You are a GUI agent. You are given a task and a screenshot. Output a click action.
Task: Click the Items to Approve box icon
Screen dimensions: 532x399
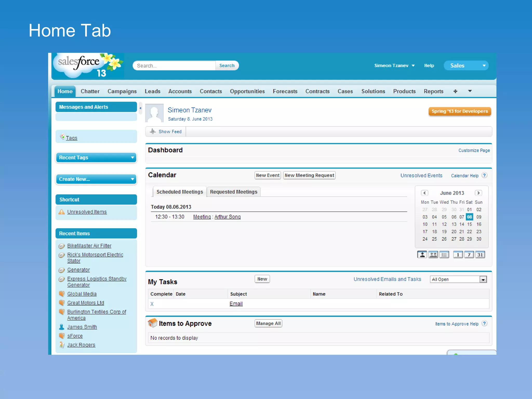click(153, 323)
